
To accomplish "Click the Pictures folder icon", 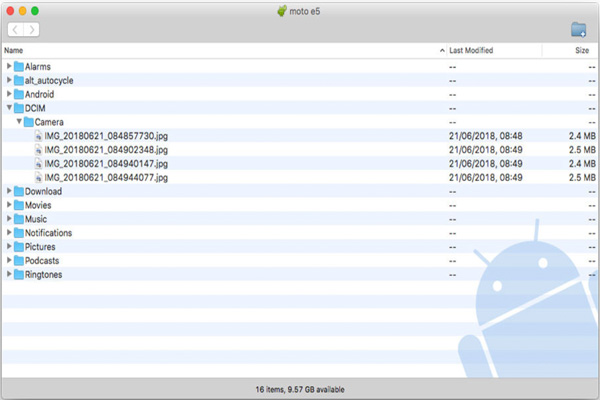I will (x=19, y=247).
